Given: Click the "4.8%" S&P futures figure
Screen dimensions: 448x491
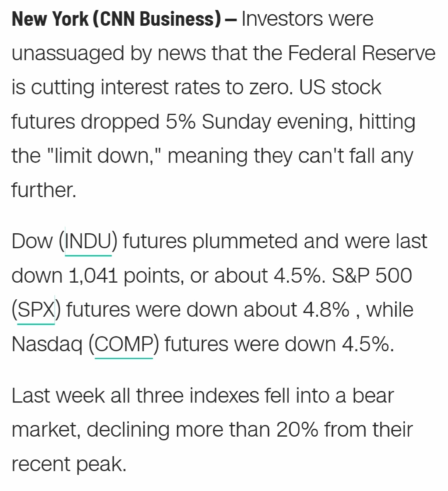Looking at the screenshot, I should pos(326,310).
